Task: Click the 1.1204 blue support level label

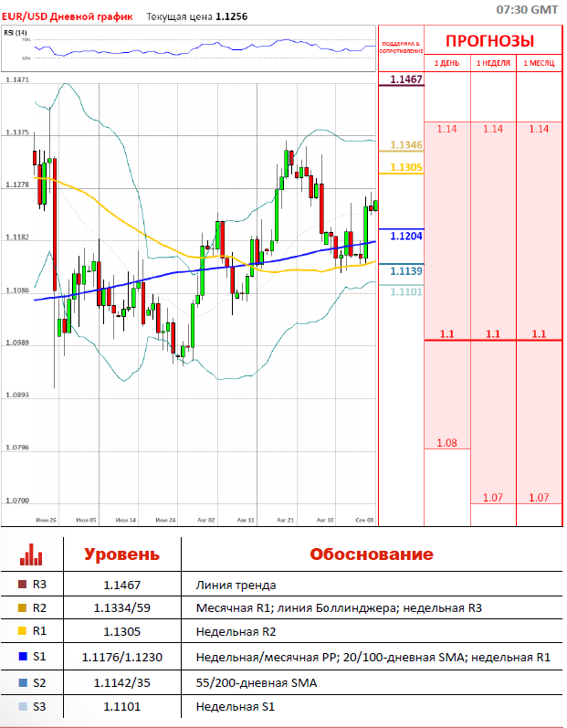Action: point(406,236)
